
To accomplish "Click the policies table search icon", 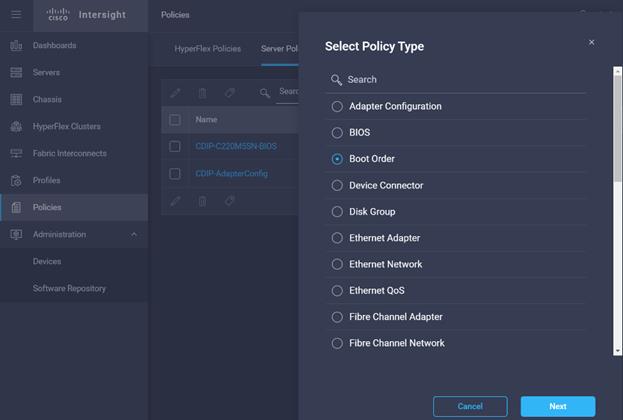I will (x=265, y=93).
